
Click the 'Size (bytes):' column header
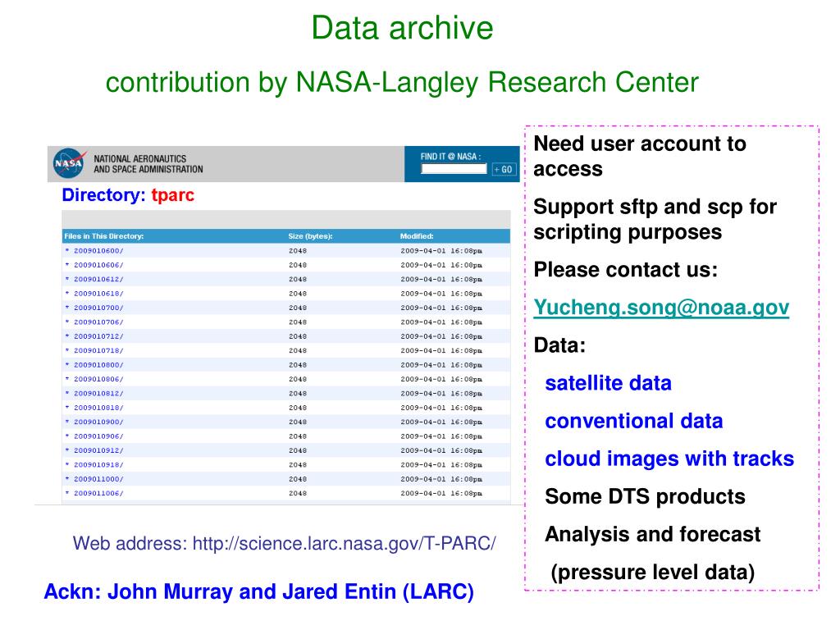[x=310, y=236]
